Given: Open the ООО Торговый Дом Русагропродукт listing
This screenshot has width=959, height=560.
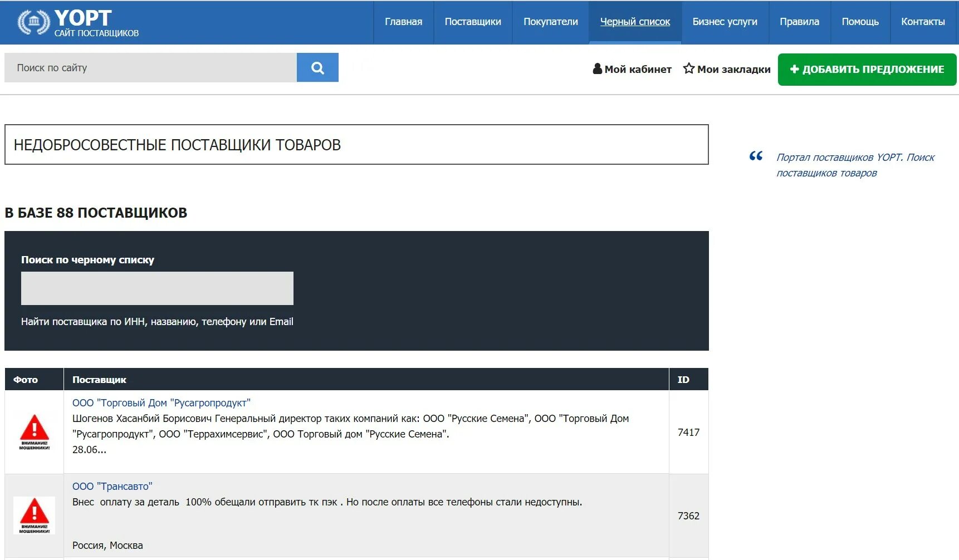Looking at the screenshot, I should (x=163, y=403).
